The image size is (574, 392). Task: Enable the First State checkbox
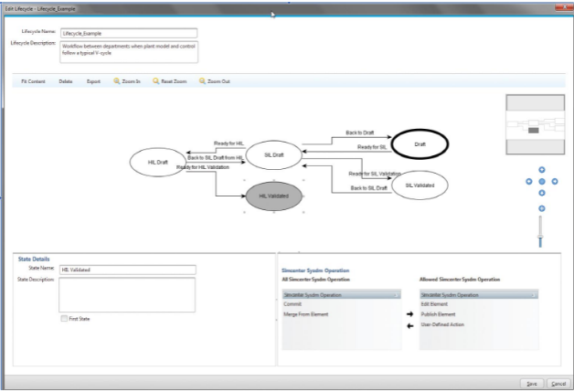[x=63, y=319]
